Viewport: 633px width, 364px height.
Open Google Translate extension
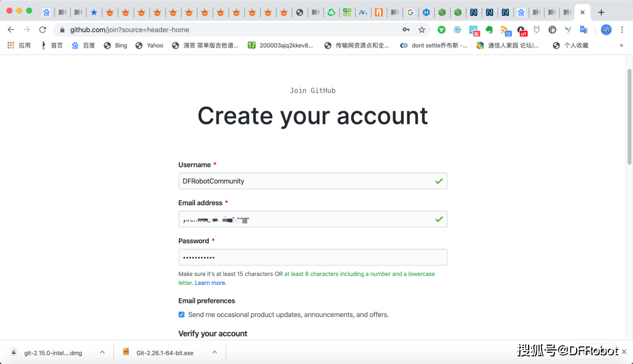pyautogui.click(x=584, y=29)
